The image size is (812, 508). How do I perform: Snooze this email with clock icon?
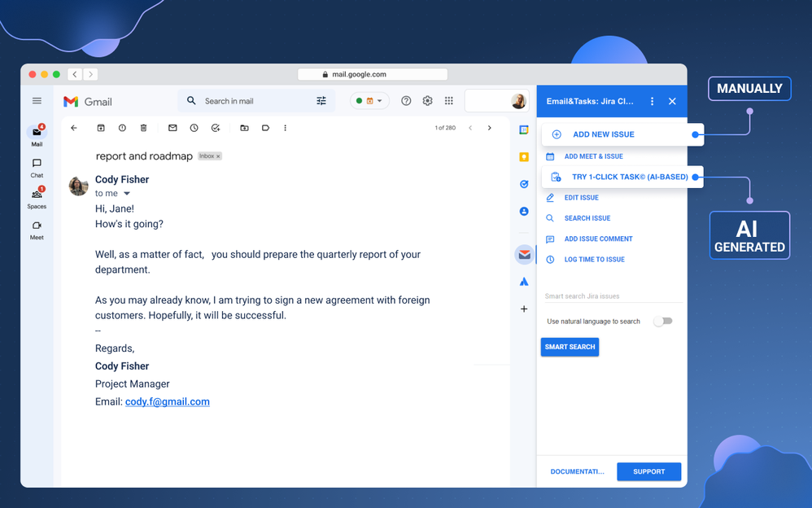pos(194,128)
